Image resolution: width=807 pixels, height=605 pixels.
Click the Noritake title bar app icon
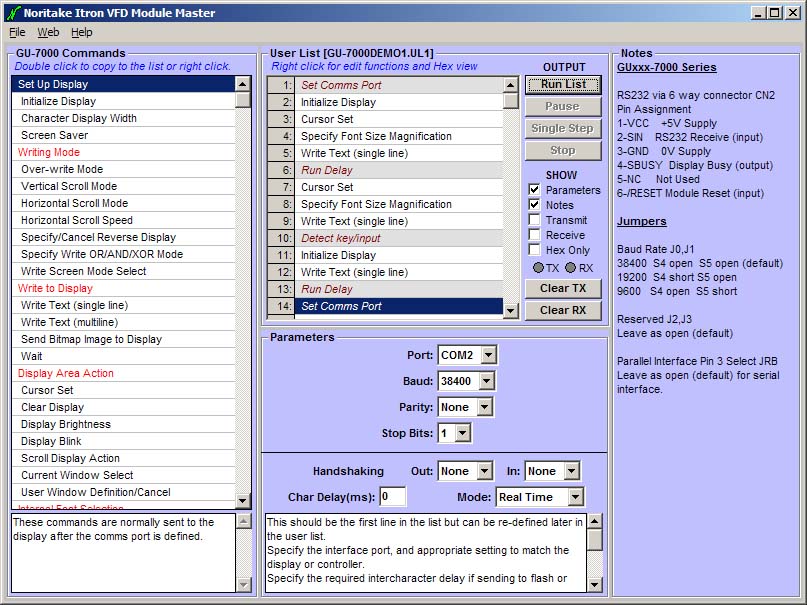13,13
